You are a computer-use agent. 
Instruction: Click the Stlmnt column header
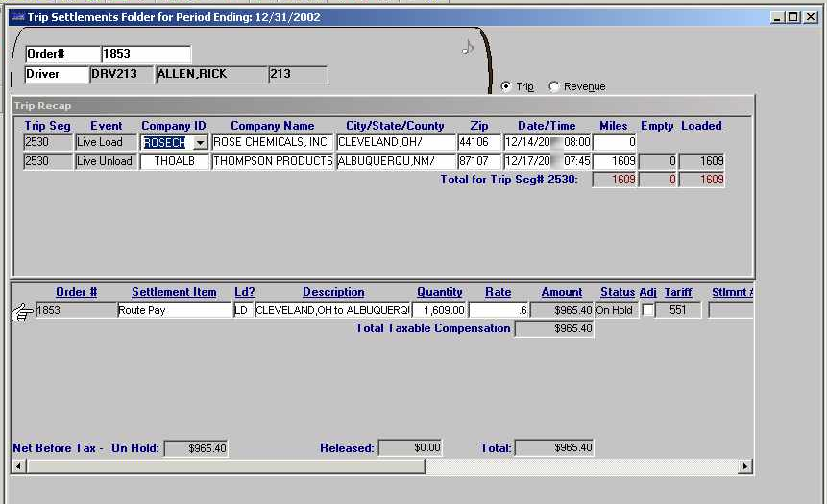click(732, 292)
